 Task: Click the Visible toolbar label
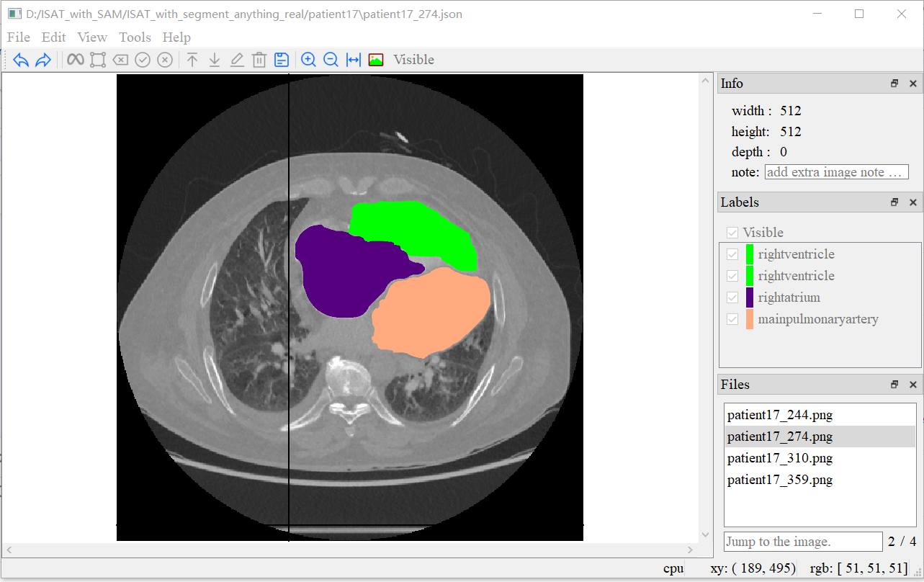pyautogui.click(x=413, y=60)
